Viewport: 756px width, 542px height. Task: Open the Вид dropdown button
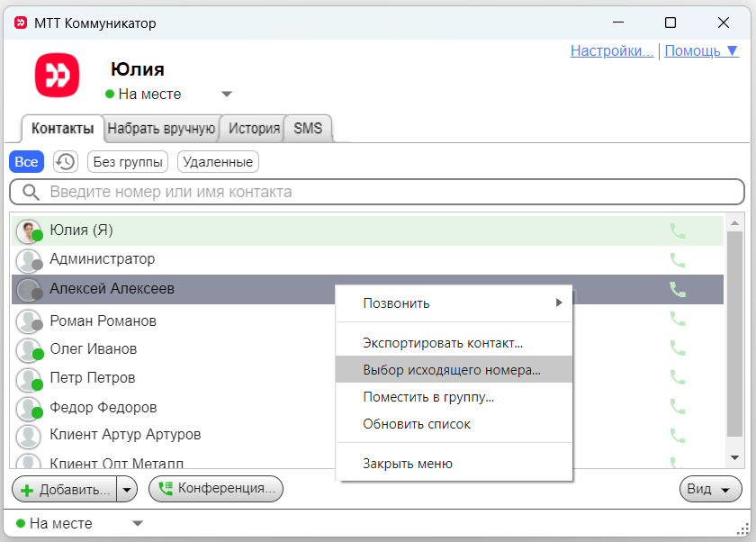[x=710, y=489]
